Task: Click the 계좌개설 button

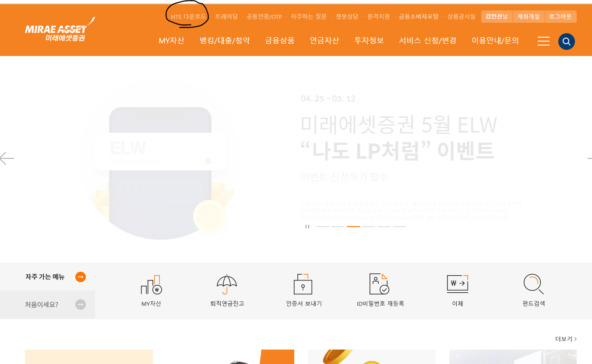Action: click(529, 17)
